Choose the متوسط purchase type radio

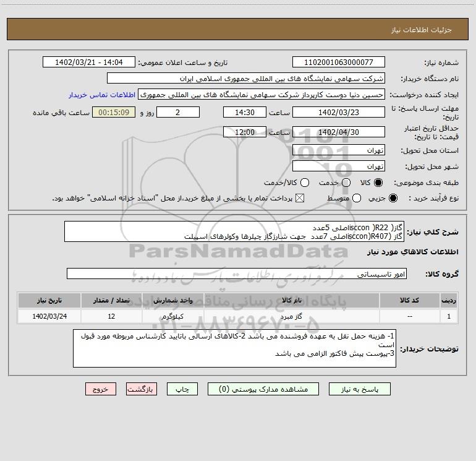[357, 199]
